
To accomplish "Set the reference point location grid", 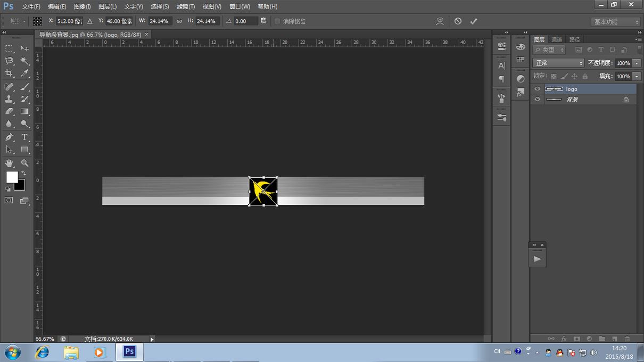I will tap(37, 21).
